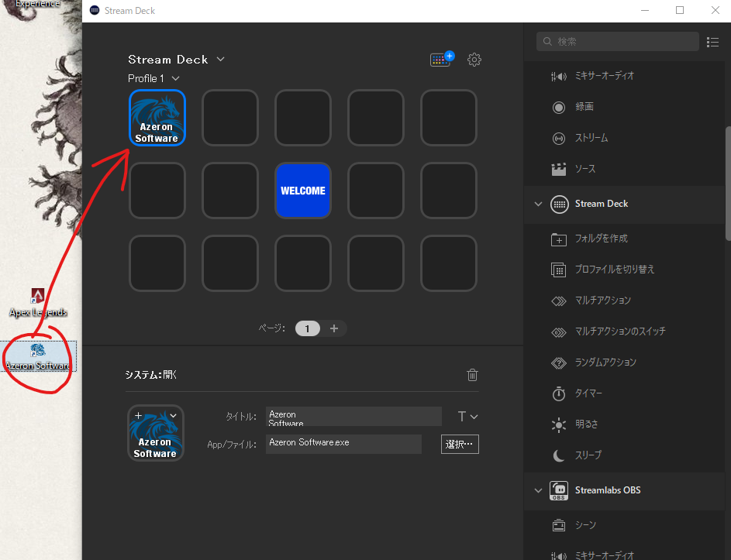731x560 pixels.
Task: Click the マルチアクション label
Action: pyautogui.click(x=603, y=301)
